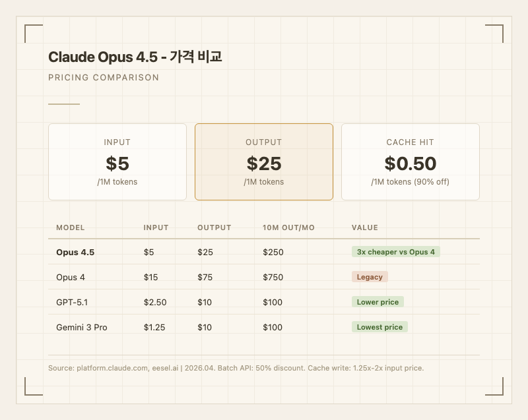Click the Gemini 3 Pro model name
This screenshot has height=420, width=528.
81,327
